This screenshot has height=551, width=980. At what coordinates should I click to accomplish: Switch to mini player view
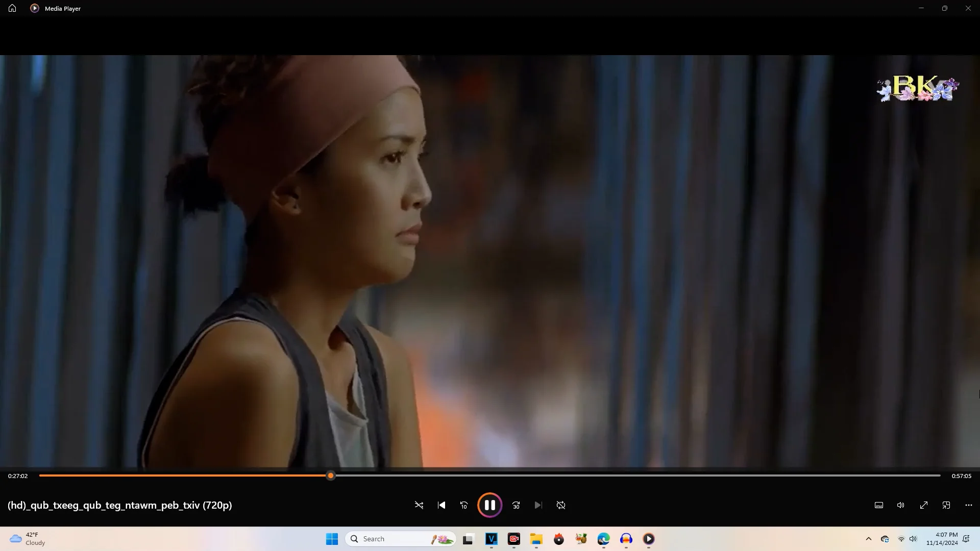(x=946, y=505)
